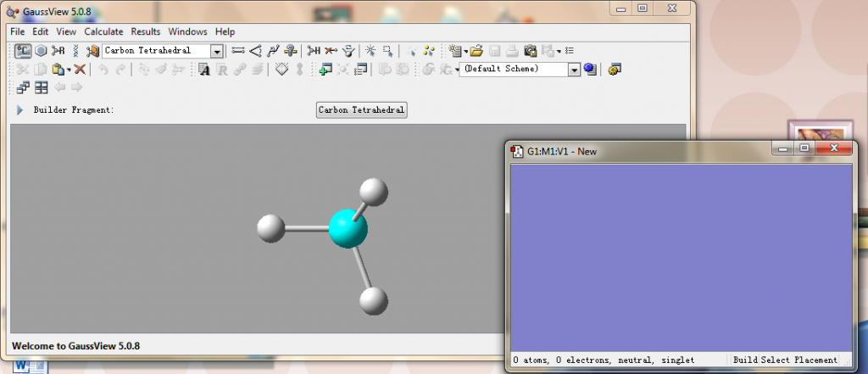
Task: Click the Symmetrize diamond icon
Action: 281,70
